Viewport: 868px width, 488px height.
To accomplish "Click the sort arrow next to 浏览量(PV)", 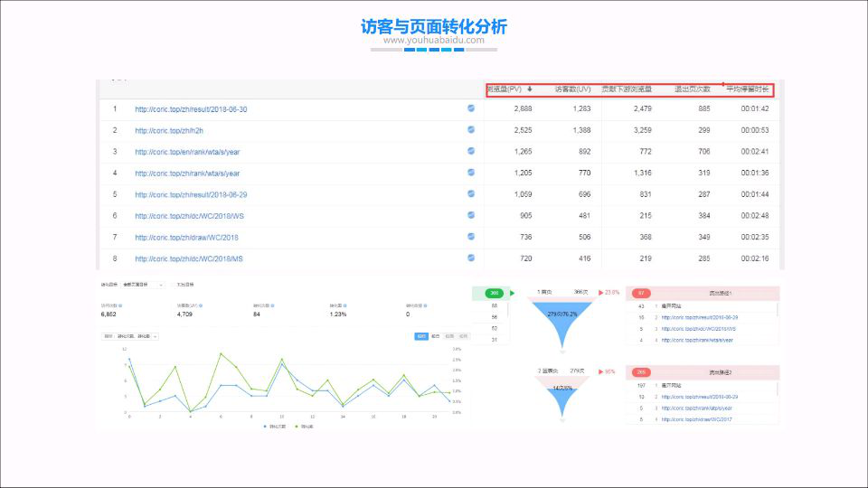I will click(530, 89).
